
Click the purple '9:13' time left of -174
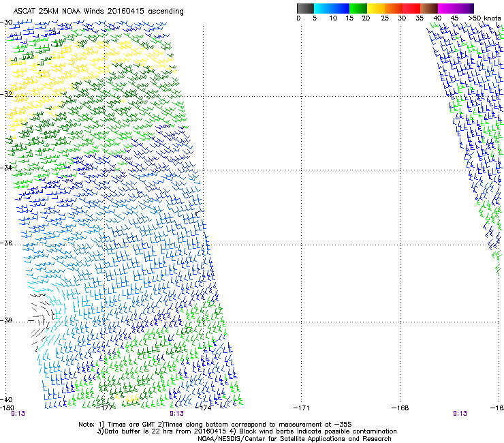[x=177, y=414]
